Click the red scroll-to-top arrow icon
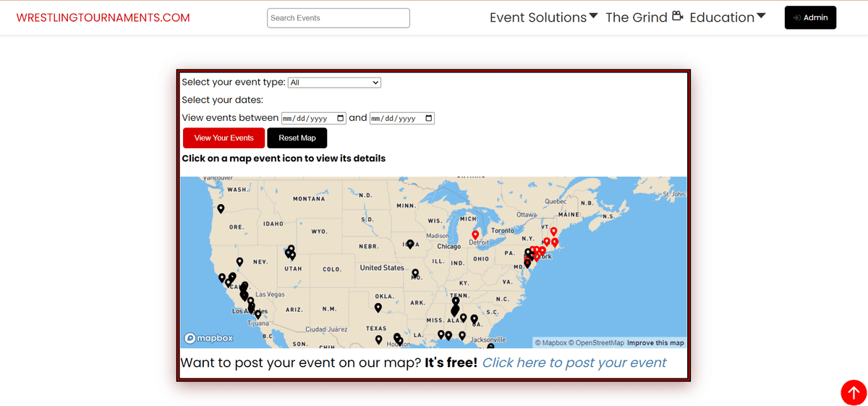Viewport: 868px width, 406px height. pyautogui.click(x=854, y=392)
